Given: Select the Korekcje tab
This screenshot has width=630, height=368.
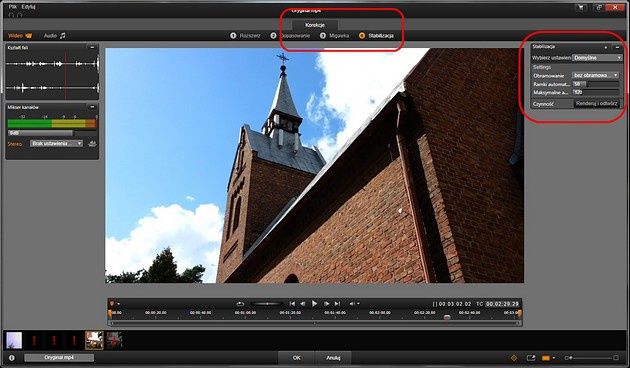Looking at the screenshot, I should click(315, 25).
